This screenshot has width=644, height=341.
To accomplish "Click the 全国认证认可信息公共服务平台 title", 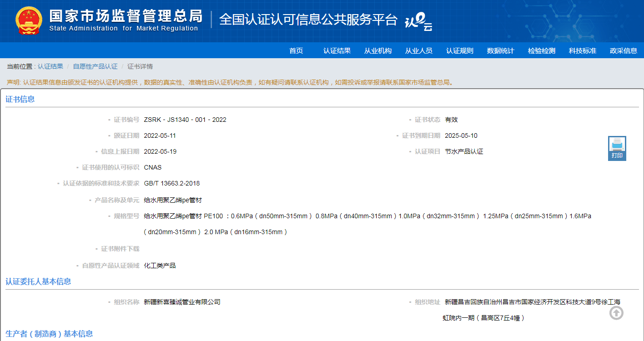I will (308, 20).
